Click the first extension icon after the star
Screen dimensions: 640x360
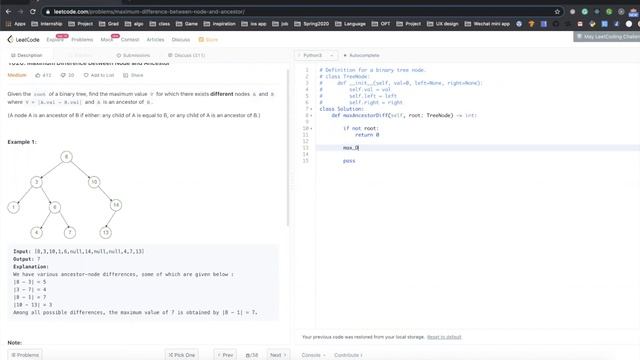coord(572,12)
